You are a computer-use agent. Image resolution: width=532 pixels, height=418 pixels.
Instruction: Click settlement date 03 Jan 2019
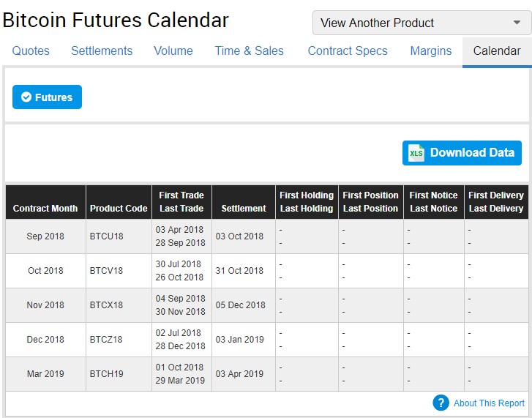coord(240,339)
